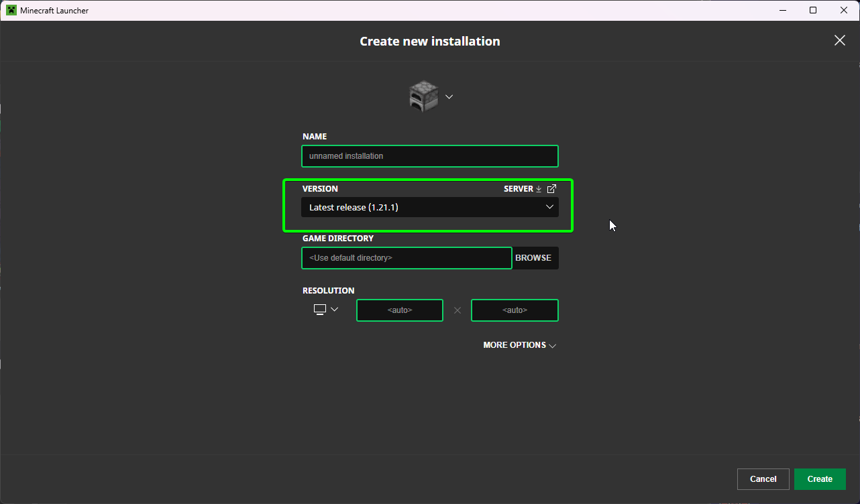Click the furnace installation icon
Image resolution: width=860 pixels, height=504 pixels.
tap(424, 97)
